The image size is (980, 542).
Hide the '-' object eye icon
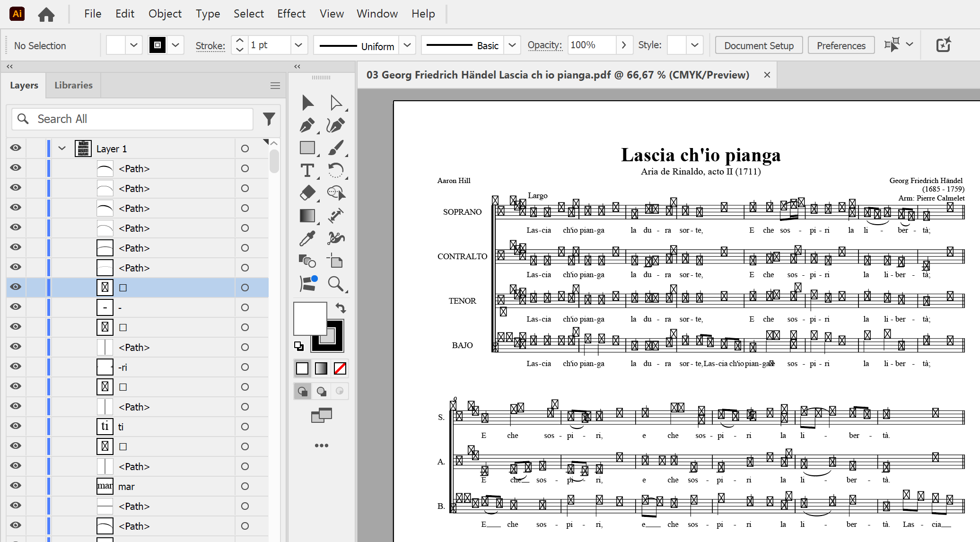click(x=16, y=307)
